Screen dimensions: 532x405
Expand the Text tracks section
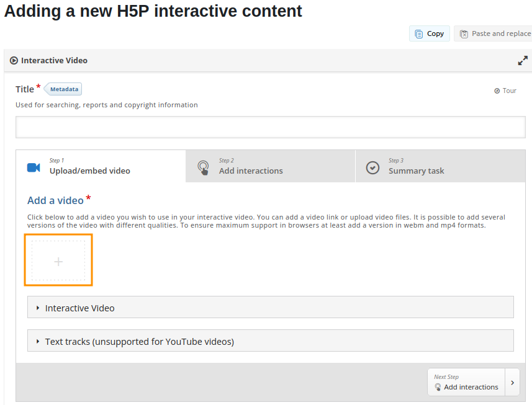click(x=271, y=341)
